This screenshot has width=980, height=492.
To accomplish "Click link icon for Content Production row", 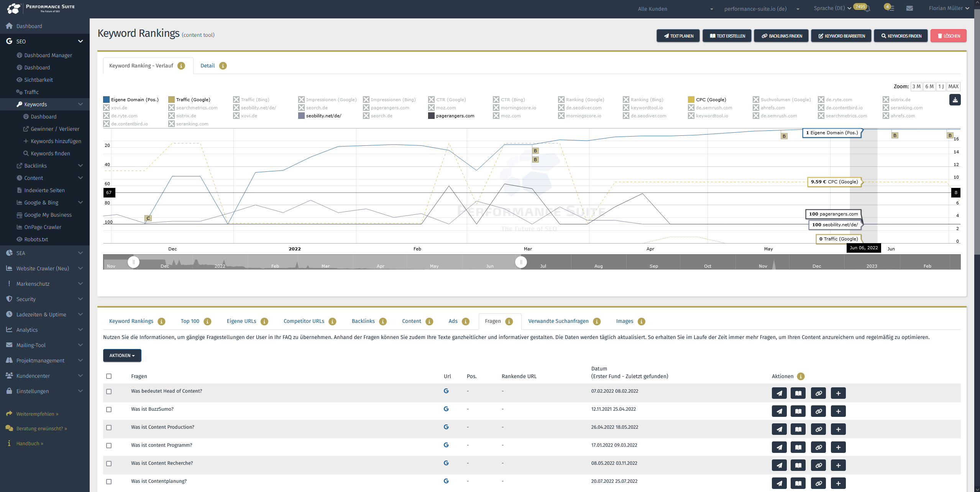I will click(818, 429).
